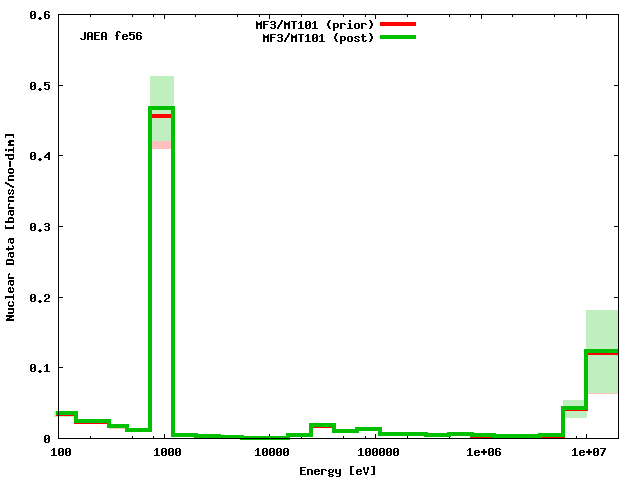Select the MF3/MT101 (post) legend label

coord(318,38)
